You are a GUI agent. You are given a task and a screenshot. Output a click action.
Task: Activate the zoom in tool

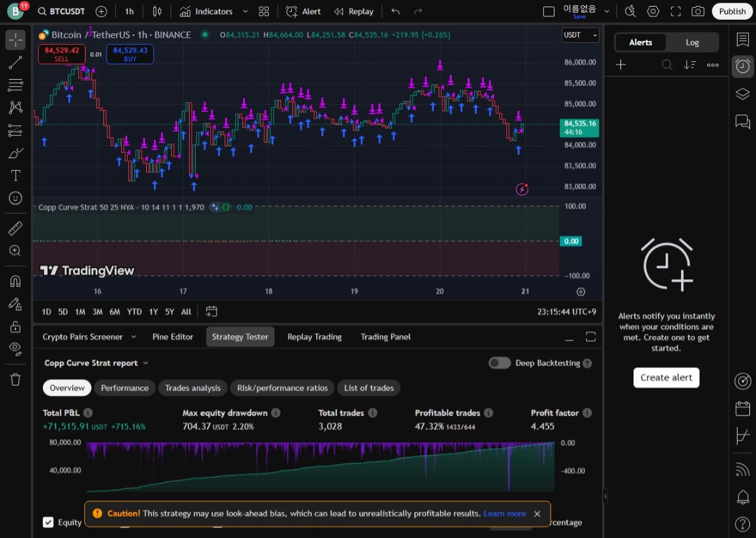(15, 251)
